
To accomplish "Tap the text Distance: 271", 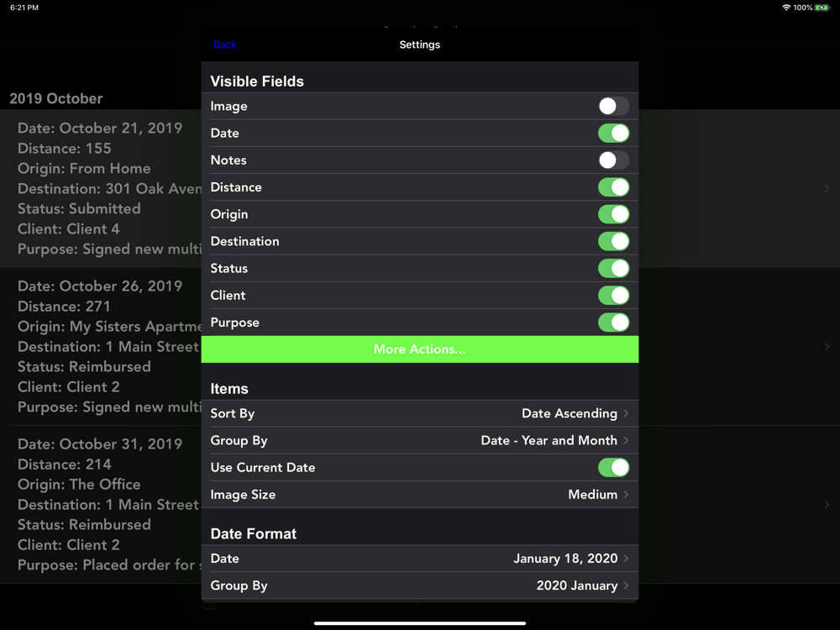I will (x=65, y=307).
